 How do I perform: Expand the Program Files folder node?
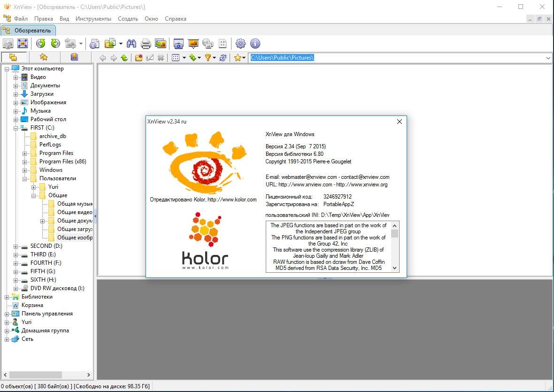25,153
